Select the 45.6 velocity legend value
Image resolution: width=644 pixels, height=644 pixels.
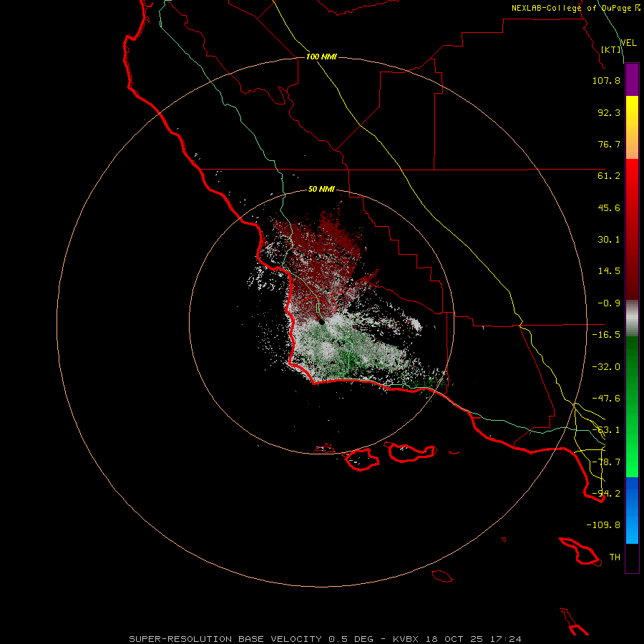pyautogui.click(x=609, y=208)
